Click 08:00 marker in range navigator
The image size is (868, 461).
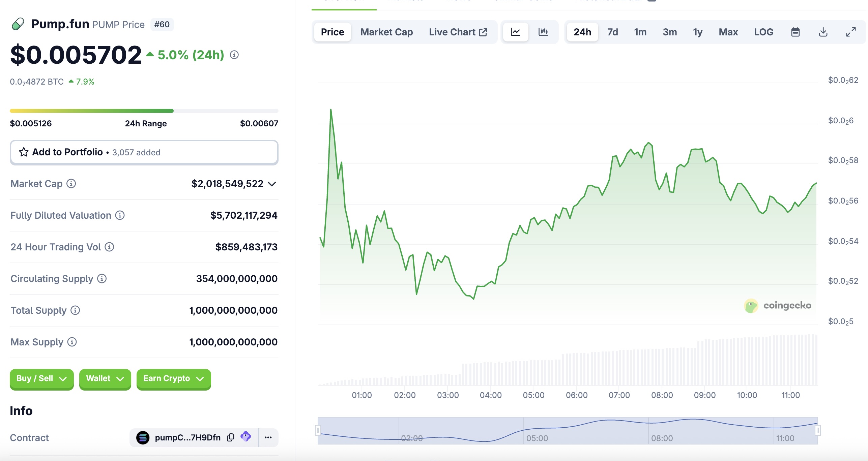[662, 438]
